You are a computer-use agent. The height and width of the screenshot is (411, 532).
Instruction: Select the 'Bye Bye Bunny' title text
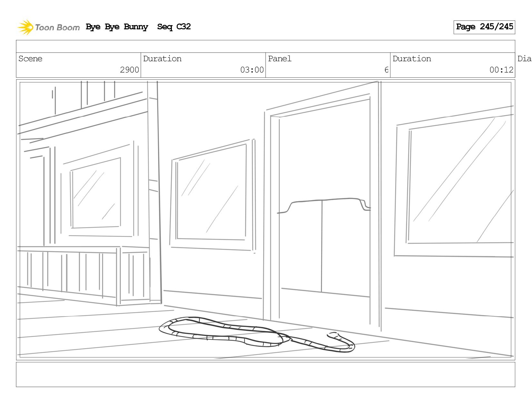click(117, 27)
